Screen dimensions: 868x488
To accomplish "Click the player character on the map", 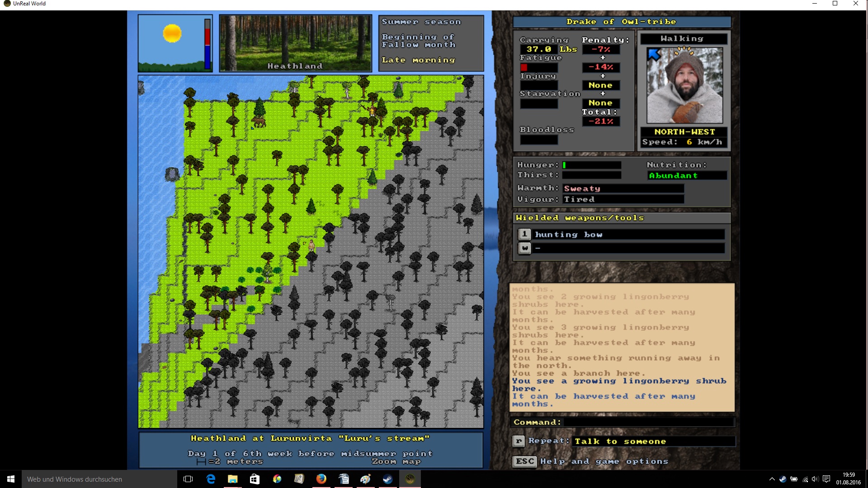I will click(311, 245).
